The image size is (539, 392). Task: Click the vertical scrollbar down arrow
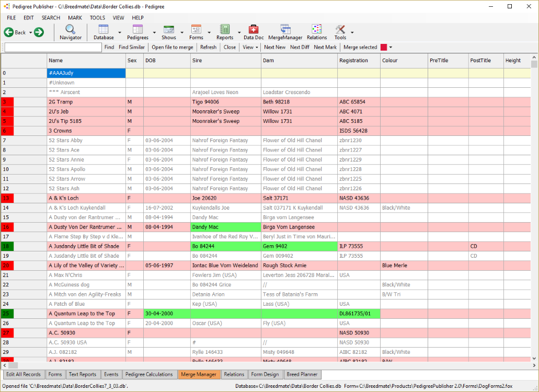point(534,359)
